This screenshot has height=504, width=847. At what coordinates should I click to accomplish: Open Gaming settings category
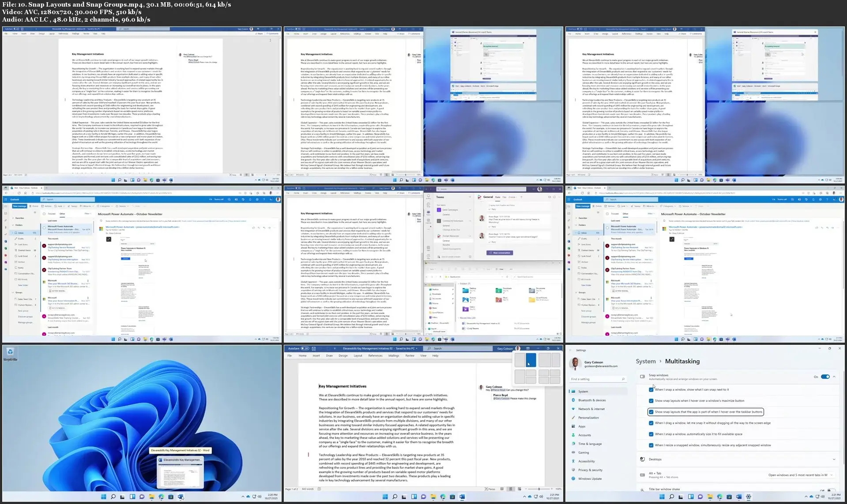[598, 452]
